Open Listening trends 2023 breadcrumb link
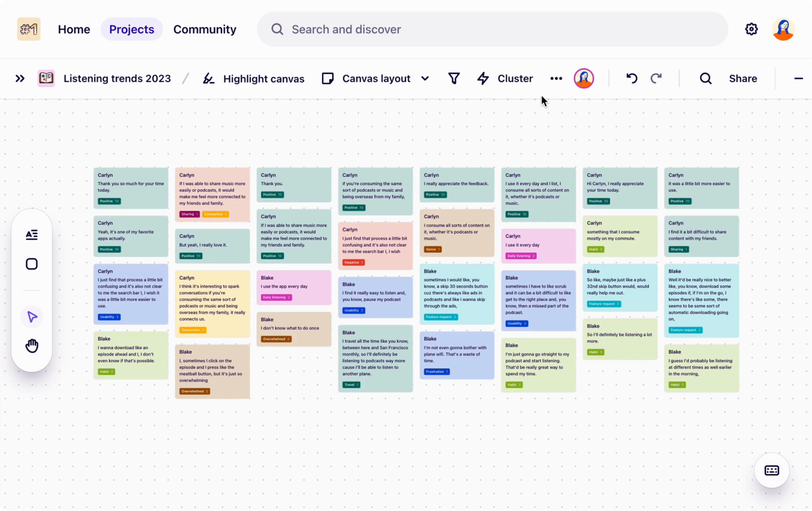Viewport: 812px width, 511px height. click(117, 78)
